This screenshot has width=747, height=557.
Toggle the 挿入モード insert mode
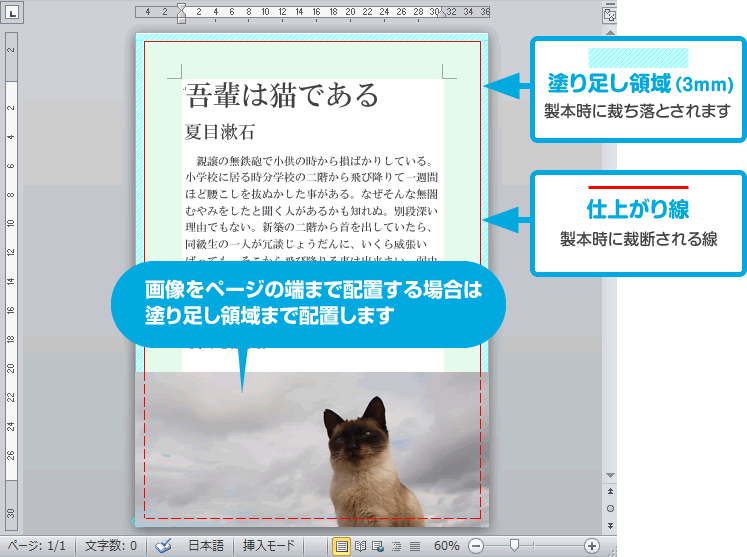coord(269,546)
